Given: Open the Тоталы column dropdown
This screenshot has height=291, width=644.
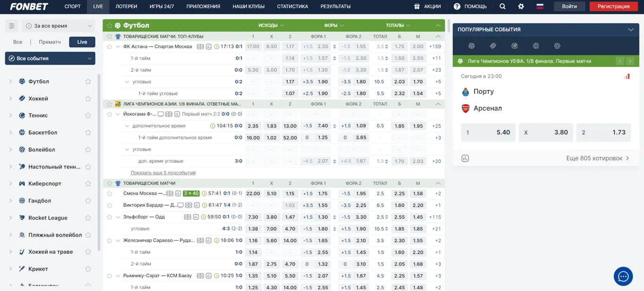Looking at the screenshot, I should tap(398, 26).
